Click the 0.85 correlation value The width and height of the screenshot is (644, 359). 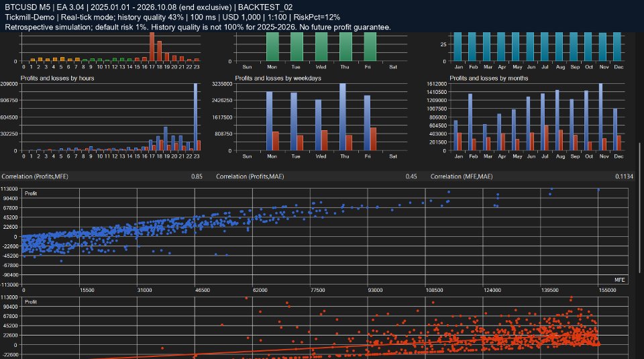click(197, 176)
